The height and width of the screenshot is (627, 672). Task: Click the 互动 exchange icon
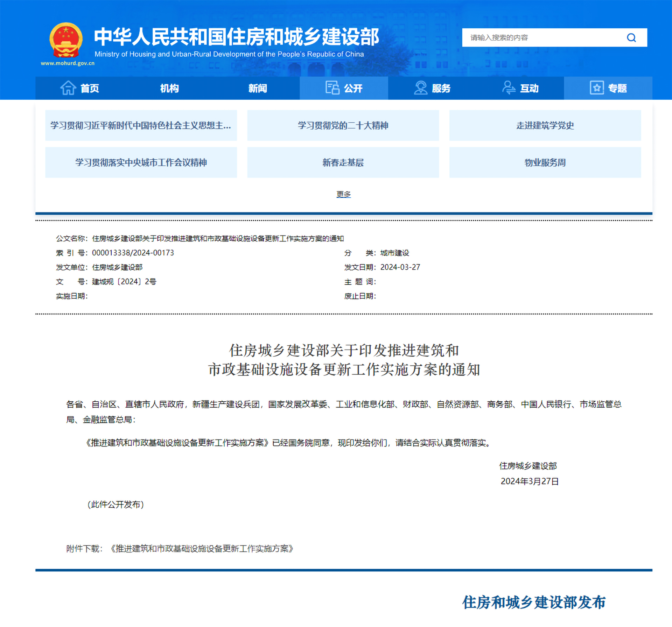509,88
